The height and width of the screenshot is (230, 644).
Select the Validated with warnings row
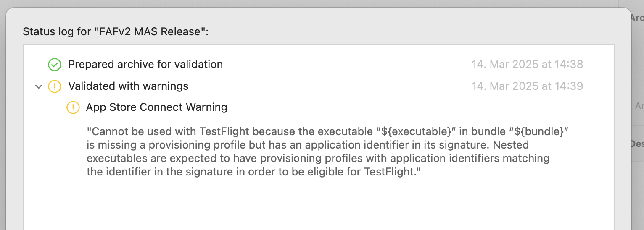(x=128, y=86)
